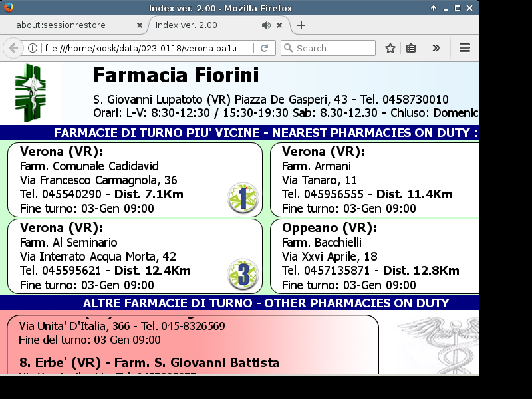Open the site information icon
This screenshot has width=532, height=399.
(x=33, y=48)
